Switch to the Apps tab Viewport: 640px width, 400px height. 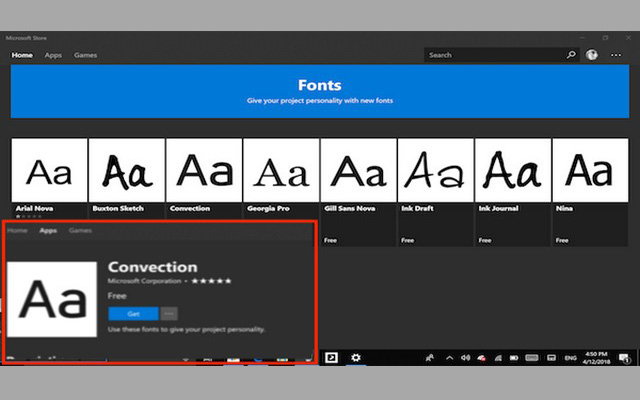(53, 55)
